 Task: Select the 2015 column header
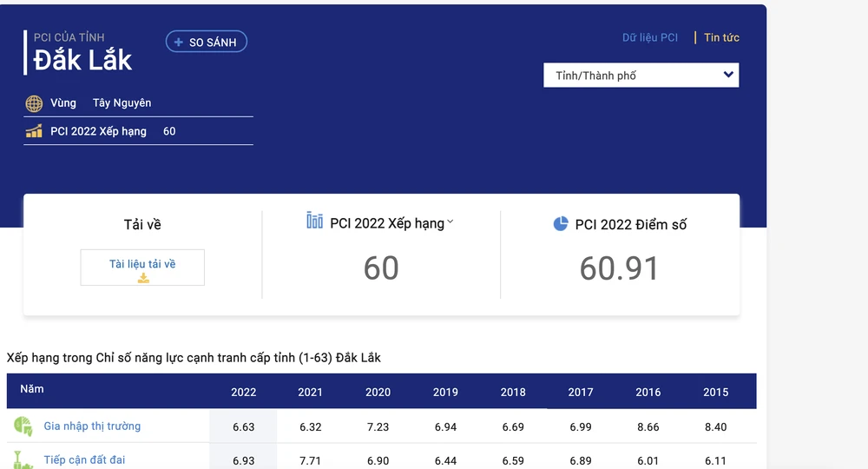point(715,392)
